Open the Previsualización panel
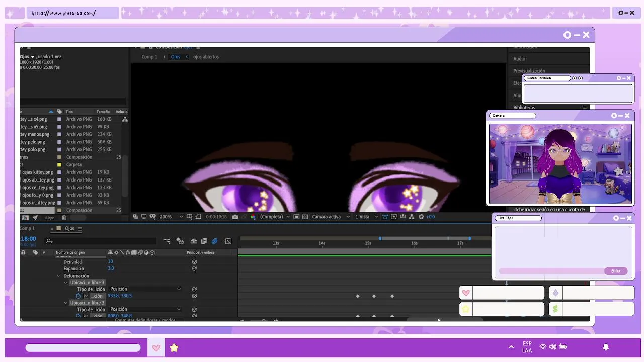Viewport: 644px width, 362px height. [529, 71]
